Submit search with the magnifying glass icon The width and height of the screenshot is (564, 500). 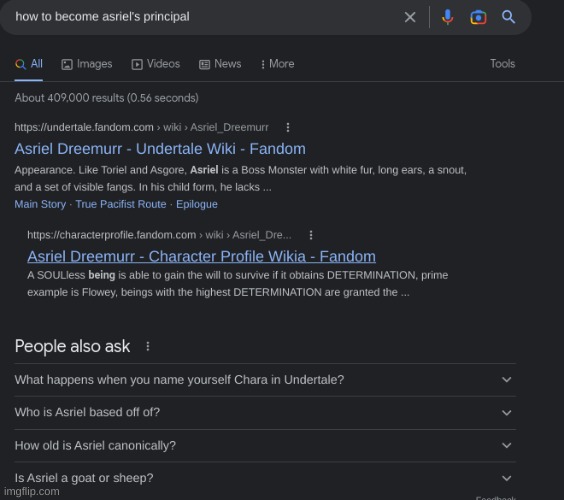pyautogui.click(x=508, y=17)
